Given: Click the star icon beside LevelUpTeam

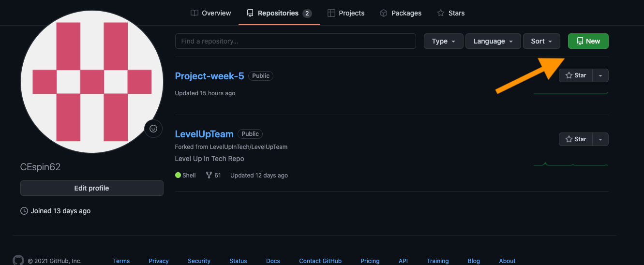Looking at the screenshot, I should coord(569,139).
